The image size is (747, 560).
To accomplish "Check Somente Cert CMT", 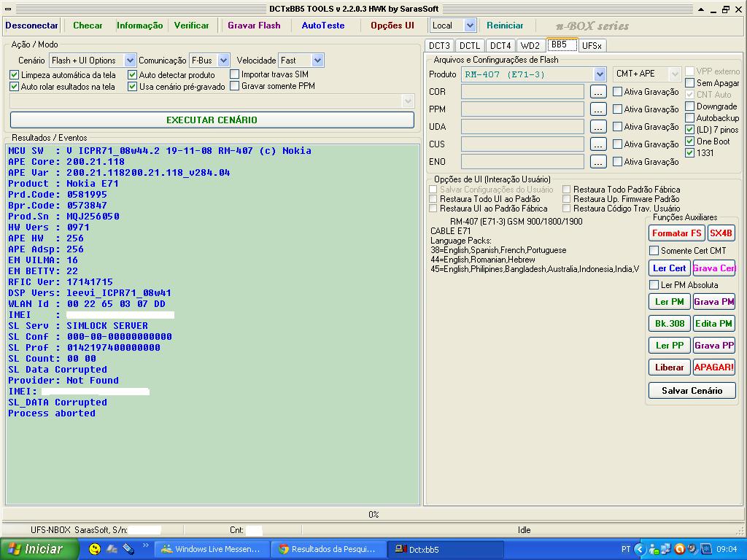I will [654, 251].
